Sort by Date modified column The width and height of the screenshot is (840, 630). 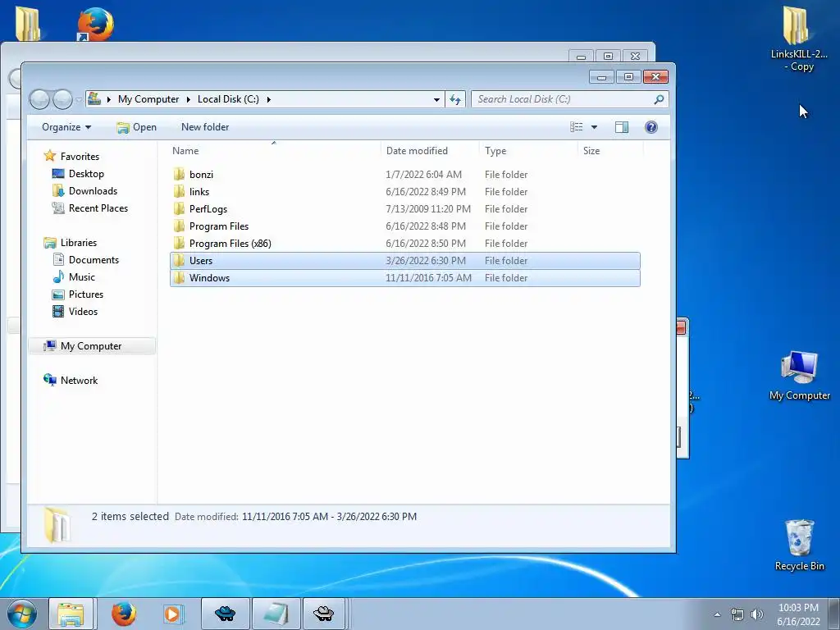click(429, 151)
